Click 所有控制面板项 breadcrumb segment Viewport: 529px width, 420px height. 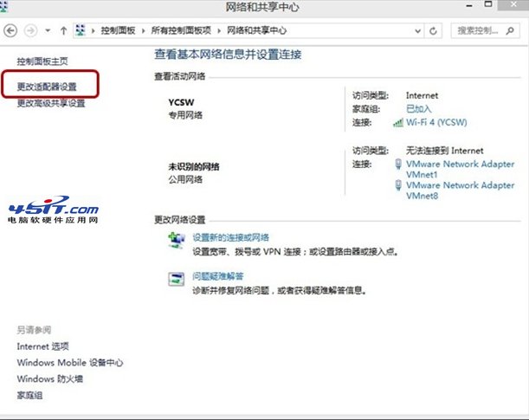(179, 30)
